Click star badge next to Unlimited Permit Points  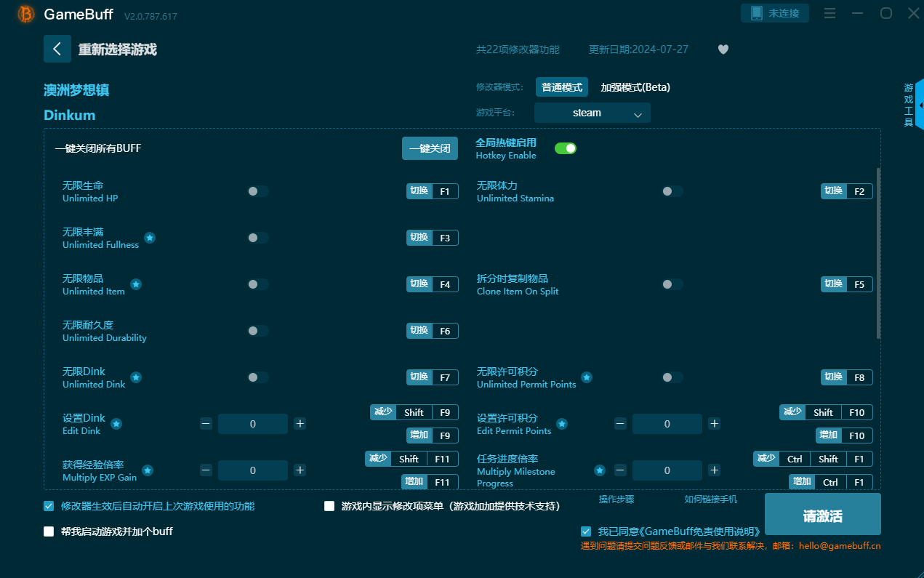[587, 377]
